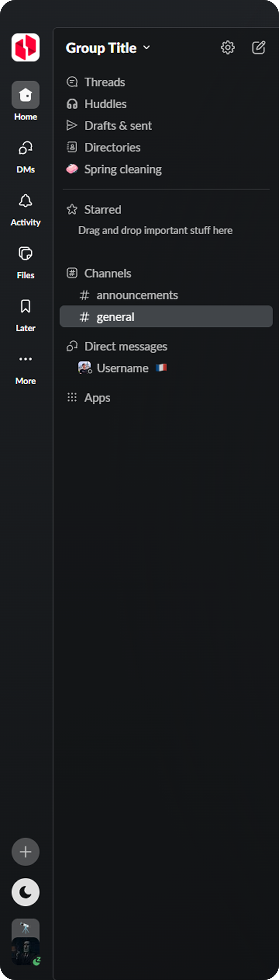Compose a new message
Viewport: 279px width, 980px height.
coord(259,47)
